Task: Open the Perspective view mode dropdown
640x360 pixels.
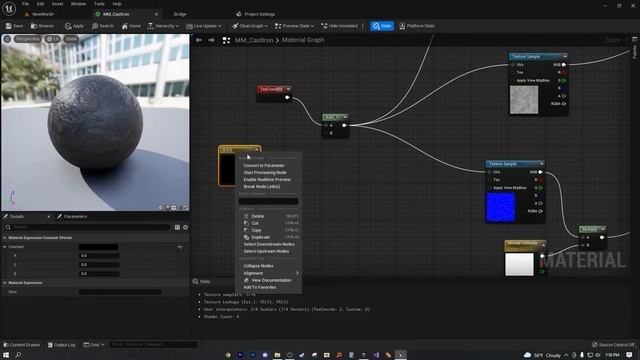Action: pos(28,39)
